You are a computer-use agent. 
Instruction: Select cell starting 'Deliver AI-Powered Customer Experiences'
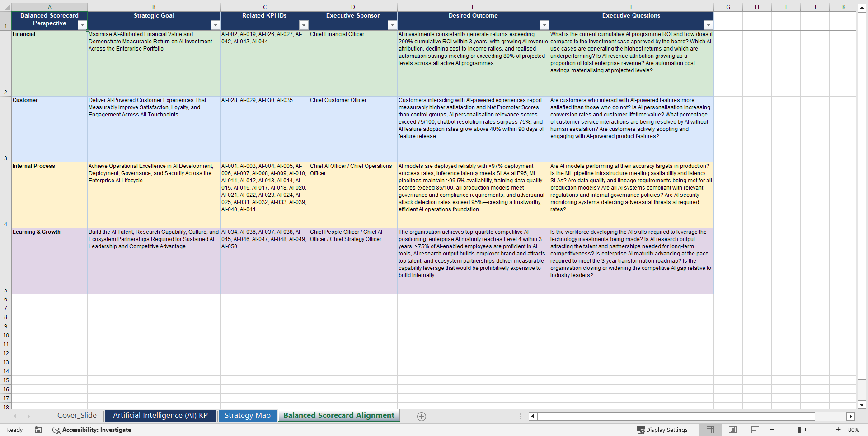pyautogui.click(x=154, y=129)
